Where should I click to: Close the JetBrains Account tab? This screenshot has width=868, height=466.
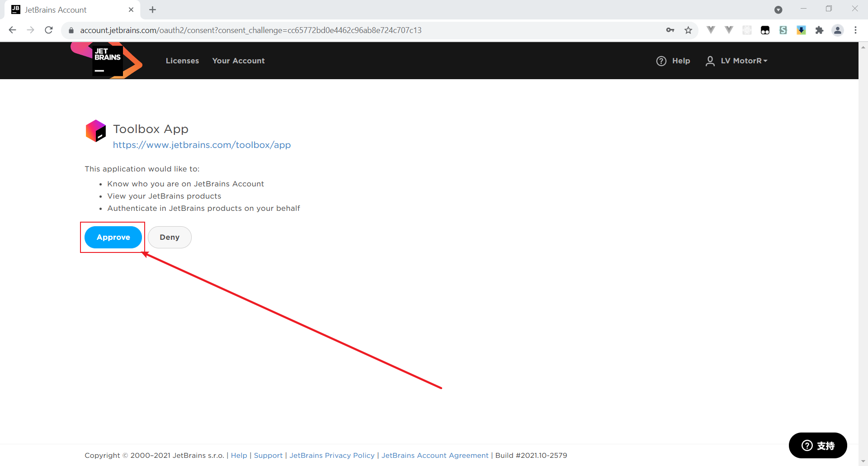131,10
